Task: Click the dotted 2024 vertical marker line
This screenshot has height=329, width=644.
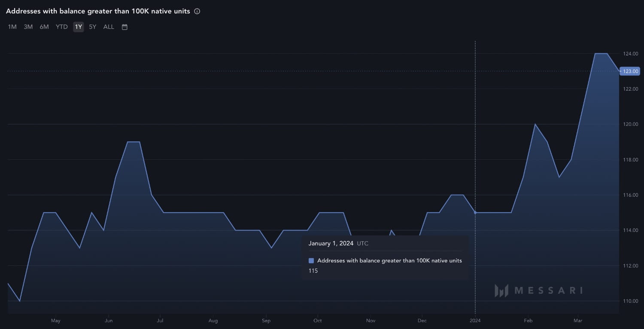Action: point(475,129)
